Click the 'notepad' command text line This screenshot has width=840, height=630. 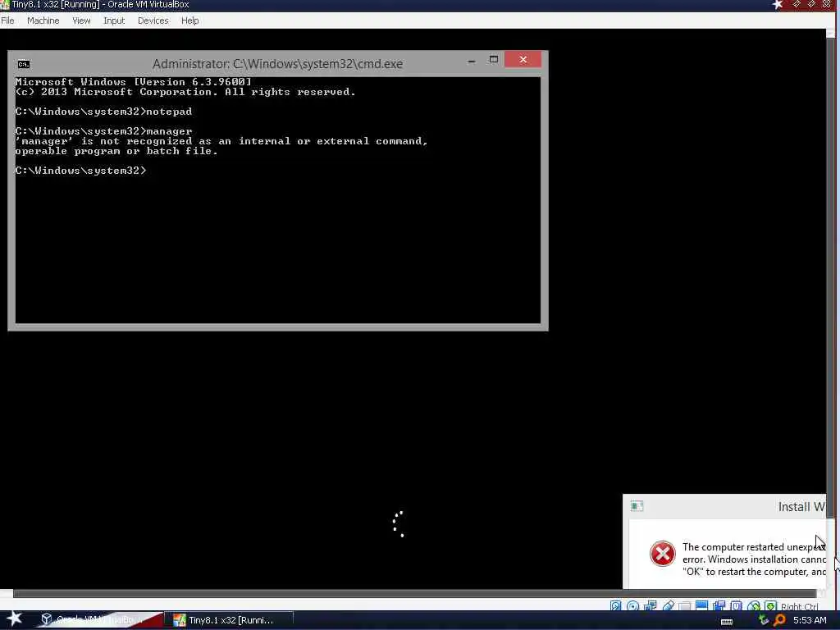pos(103,112)
